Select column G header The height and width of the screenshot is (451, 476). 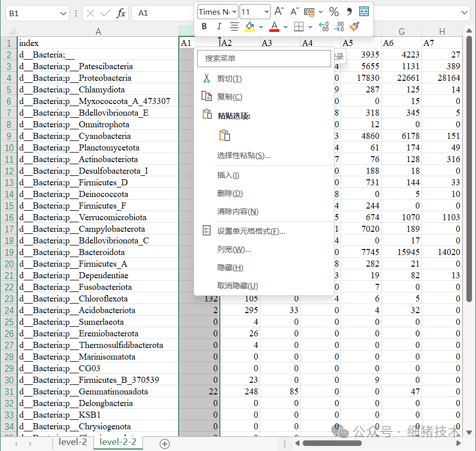[x=401, y=31]
